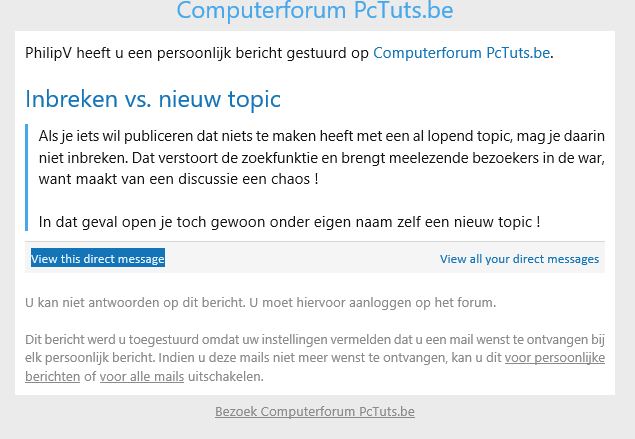
Task: Click the word 'uitschakelen' in the footer
Action: tap(226, 376)
